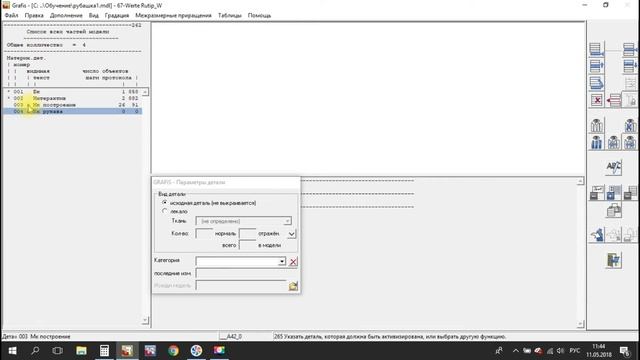Click the blue figure tool icon
The width and height of the screenshot is (640, 360).
click(x=596, y=235)
